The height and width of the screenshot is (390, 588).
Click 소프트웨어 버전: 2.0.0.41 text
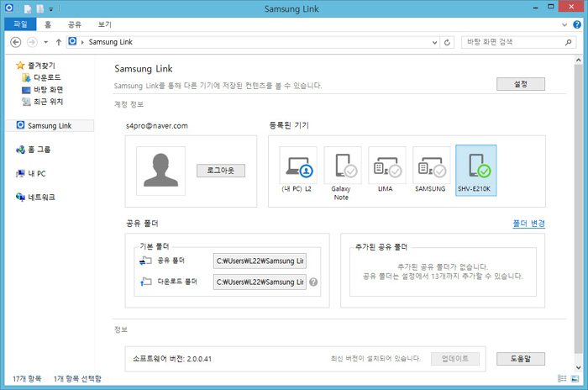[172, 359]
